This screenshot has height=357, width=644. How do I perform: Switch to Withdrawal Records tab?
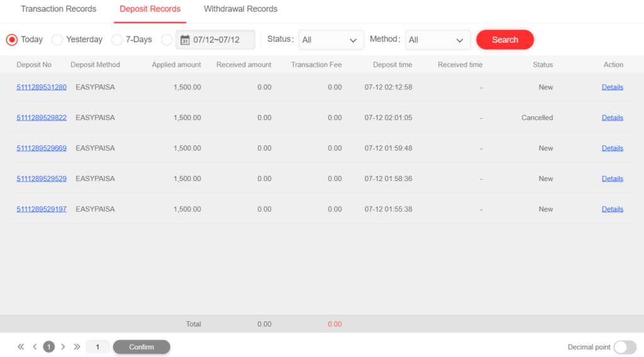(241, 9)
